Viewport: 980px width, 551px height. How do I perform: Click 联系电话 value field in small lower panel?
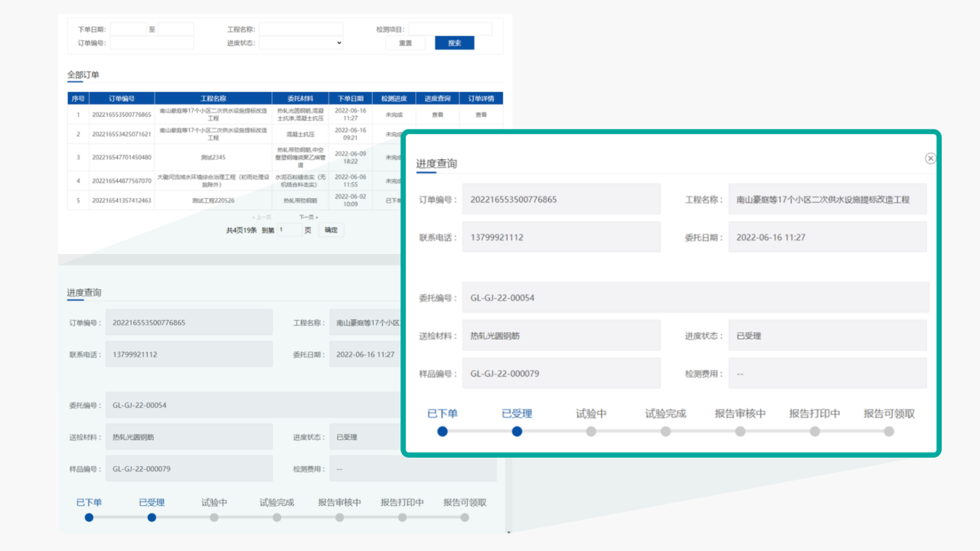click(189, 354)
